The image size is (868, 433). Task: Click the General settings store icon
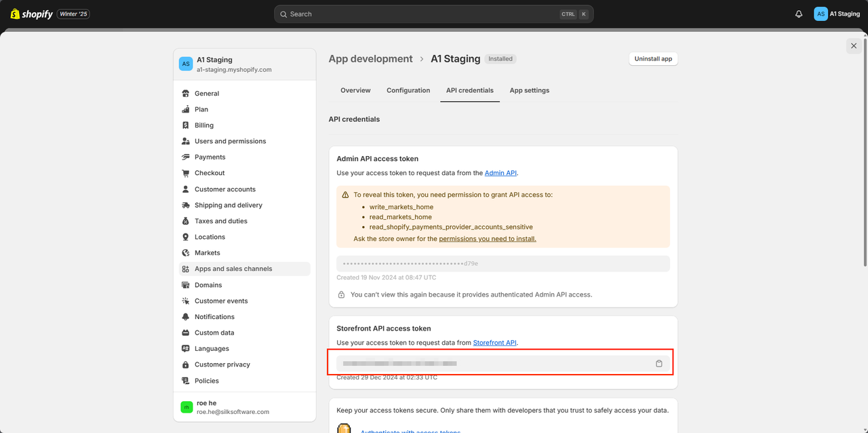186,94
